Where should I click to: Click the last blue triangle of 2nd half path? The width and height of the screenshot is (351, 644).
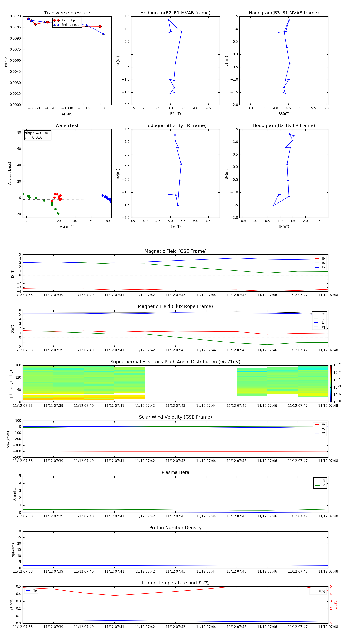click(103, 34)
